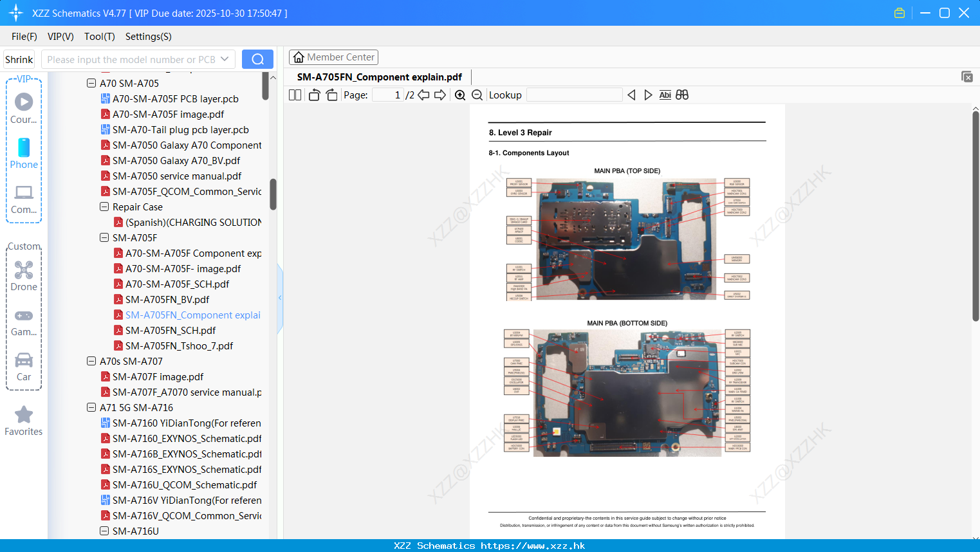Toggle two-page view icon
980x552 pixels.
tap(295, 95)
